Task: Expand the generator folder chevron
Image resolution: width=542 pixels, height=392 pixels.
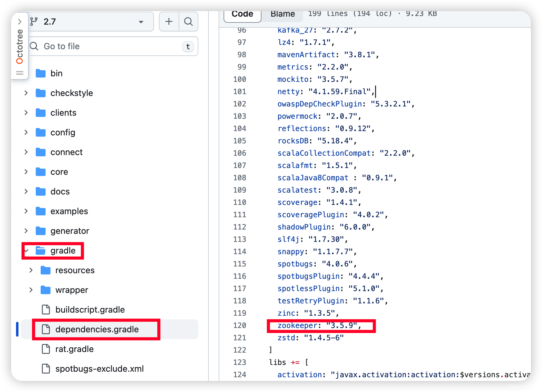Action: (26, 231)
